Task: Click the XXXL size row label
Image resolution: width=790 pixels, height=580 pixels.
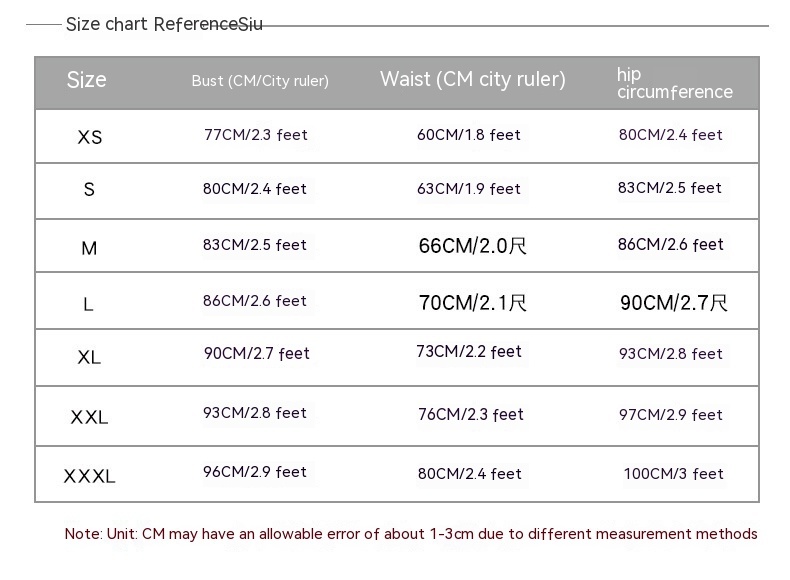Action: click(89, 476)
